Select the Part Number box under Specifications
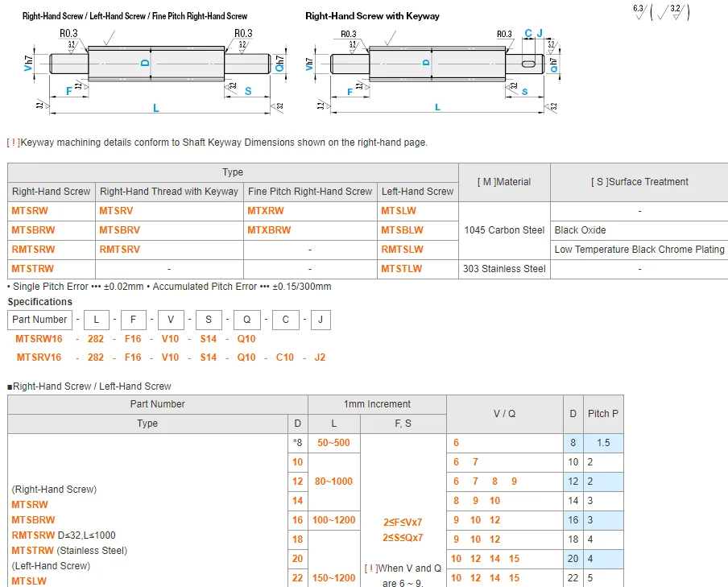 coord(39,320)
